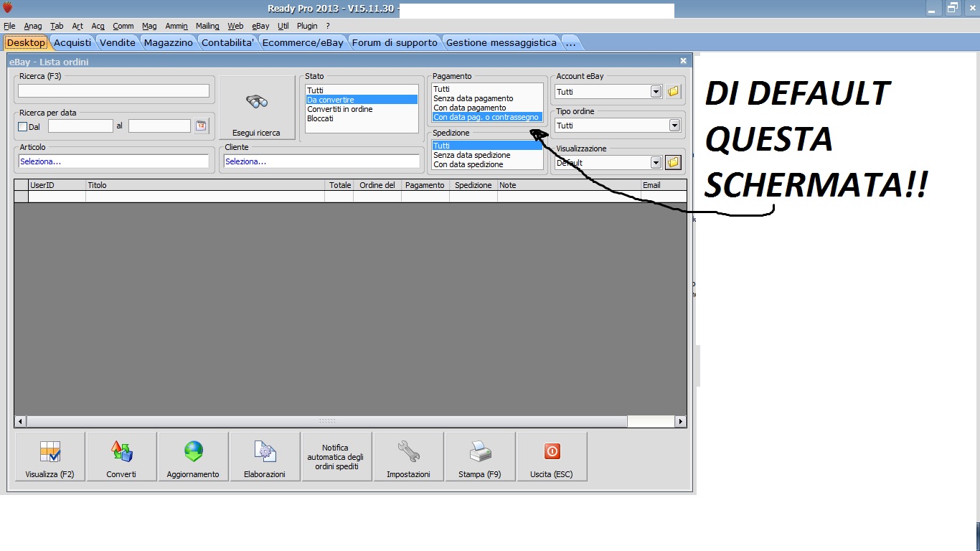Open the Util menu
This screenshot has height=551, width=980.
pos(283,26)
